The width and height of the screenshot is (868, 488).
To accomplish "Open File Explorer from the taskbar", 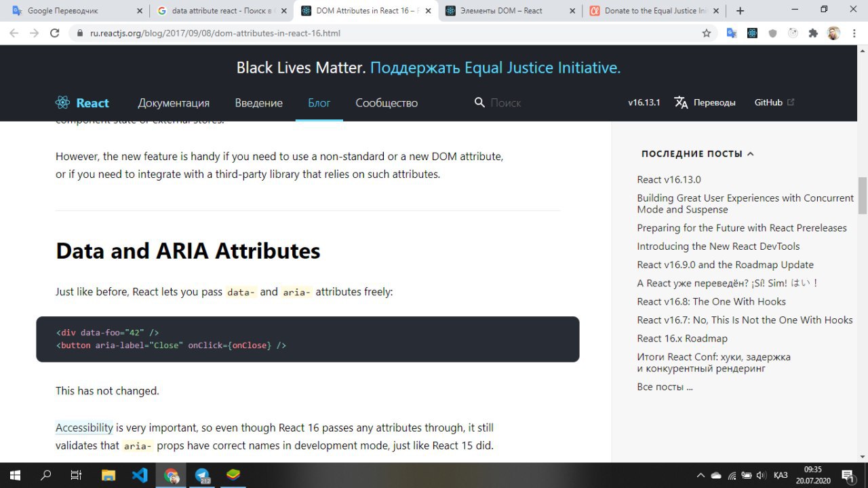I will click(108, 475).
